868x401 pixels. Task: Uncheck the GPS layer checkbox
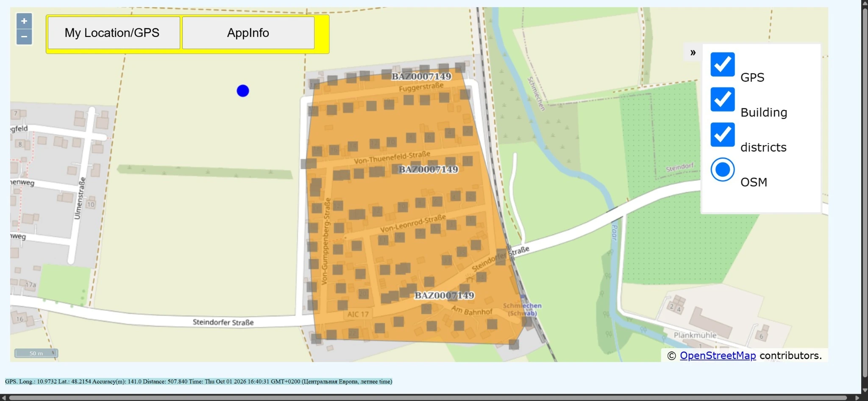pos(723,65)
